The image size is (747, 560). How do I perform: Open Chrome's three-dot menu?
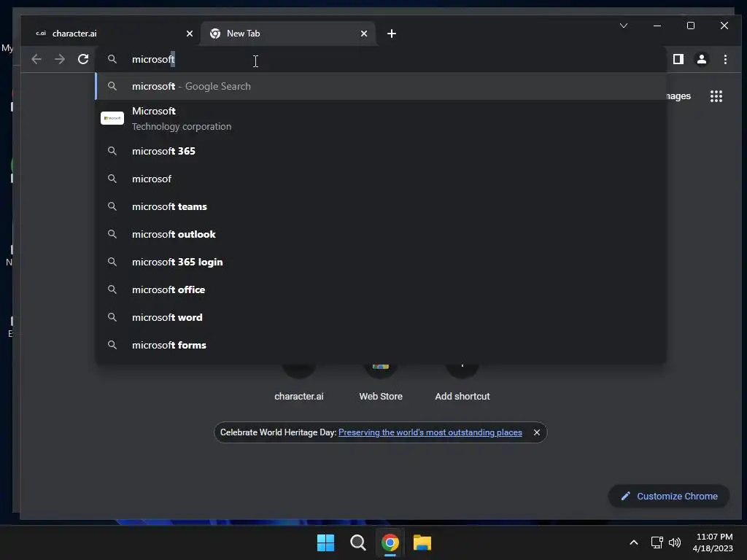[x=725, y=59]
